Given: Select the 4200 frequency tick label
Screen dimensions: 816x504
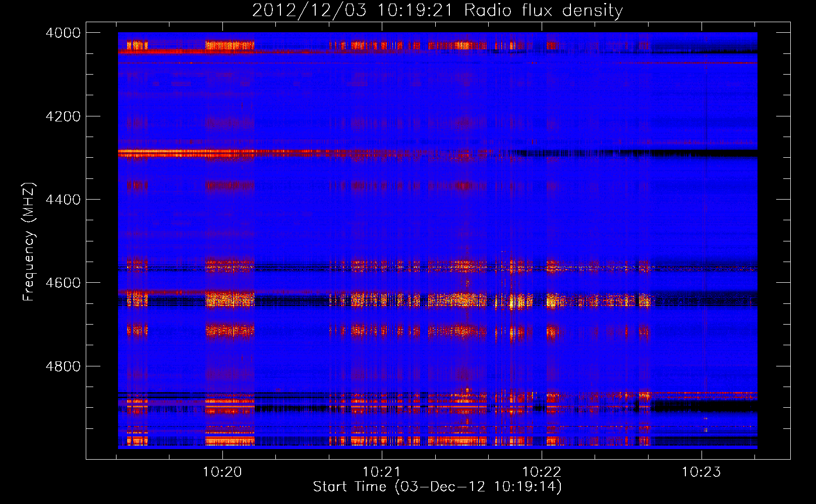Looking at the screenshot, I should [63, 116].
